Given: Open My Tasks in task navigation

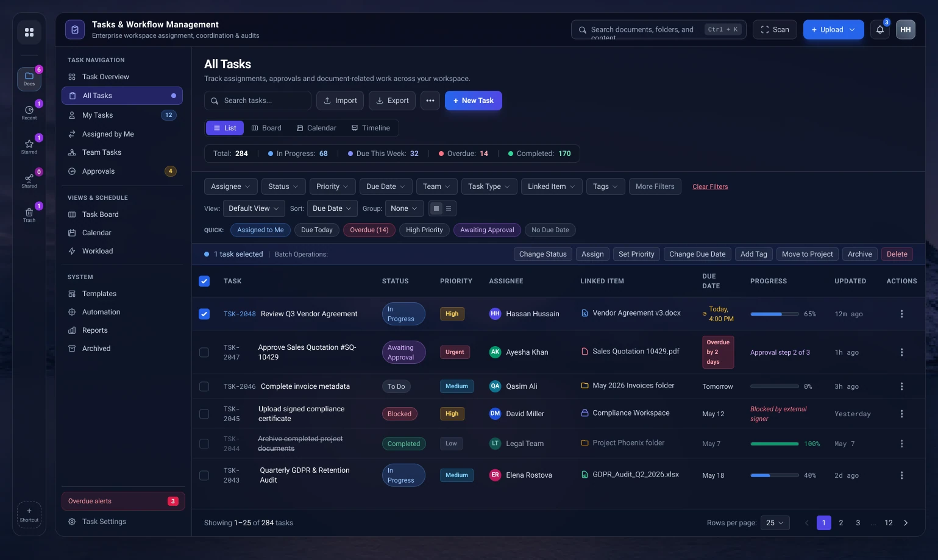Looking at the screenshot, I should click(x=122, y=115).
